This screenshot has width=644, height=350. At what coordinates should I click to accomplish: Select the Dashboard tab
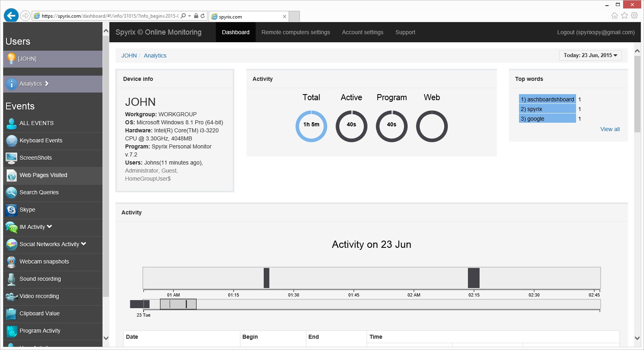236,32
